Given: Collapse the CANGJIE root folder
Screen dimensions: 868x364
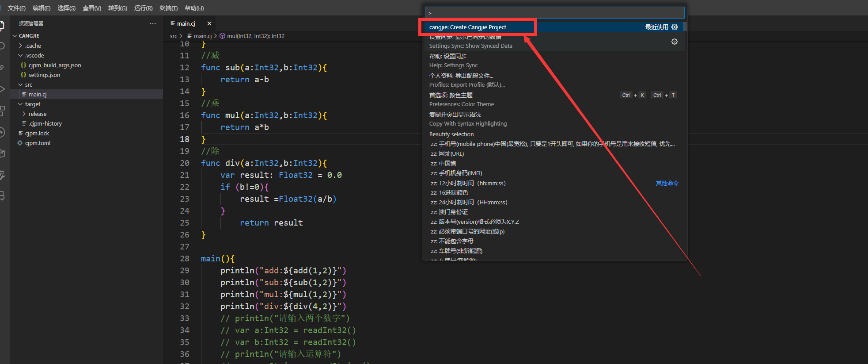Looking at the screenshot, I should [x=15, y=36].
